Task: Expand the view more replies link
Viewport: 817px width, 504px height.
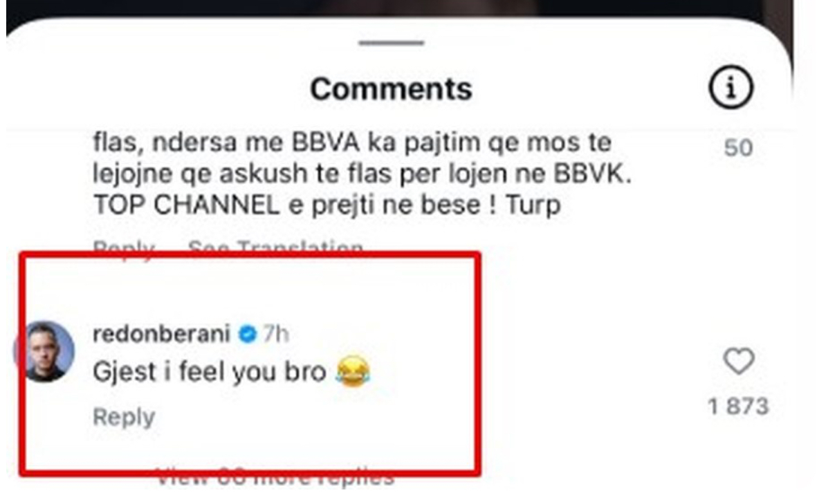Action: (x=275, y=476)
